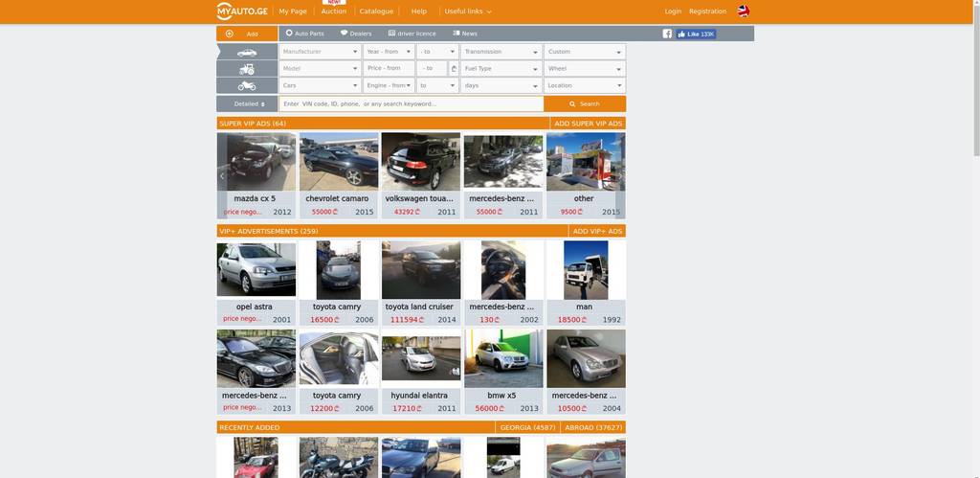Open the Wheel dropdown

pos(585,69)
